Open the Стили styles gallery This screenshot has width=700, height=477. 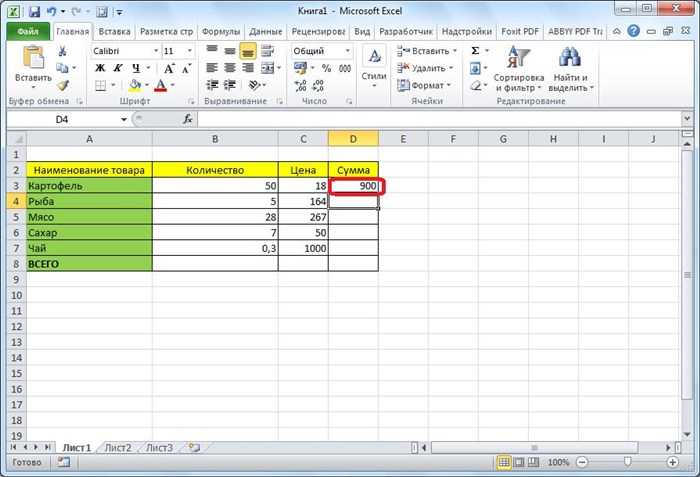click(x=374, y=67)
